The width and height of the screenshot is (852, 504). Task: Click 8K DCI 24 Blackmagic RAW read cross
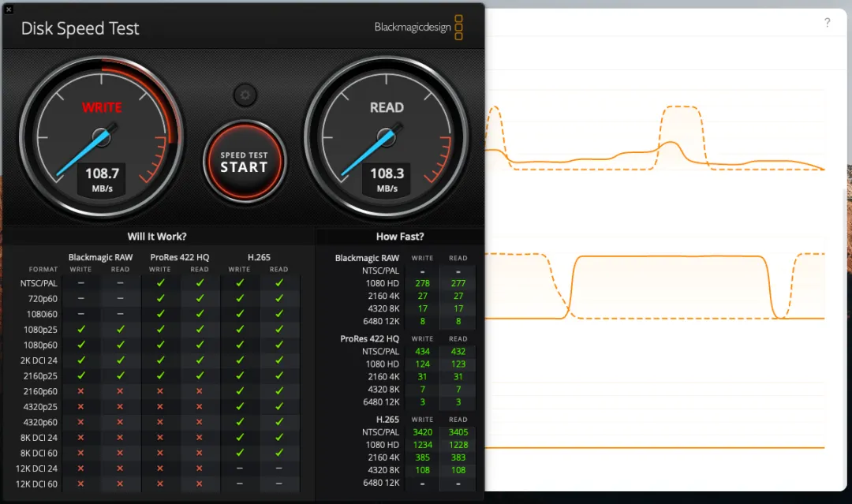(x=120, y=437)
